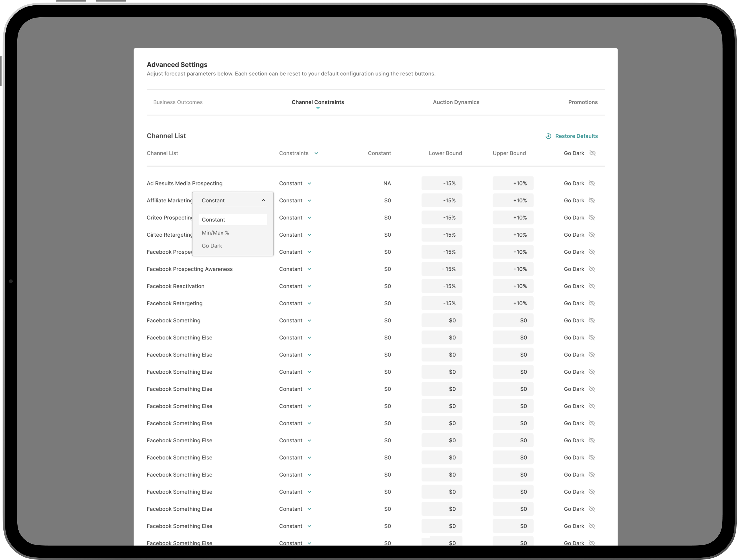Open the Business Outcomes tab

pyautogui.click(x=178, y=102)
